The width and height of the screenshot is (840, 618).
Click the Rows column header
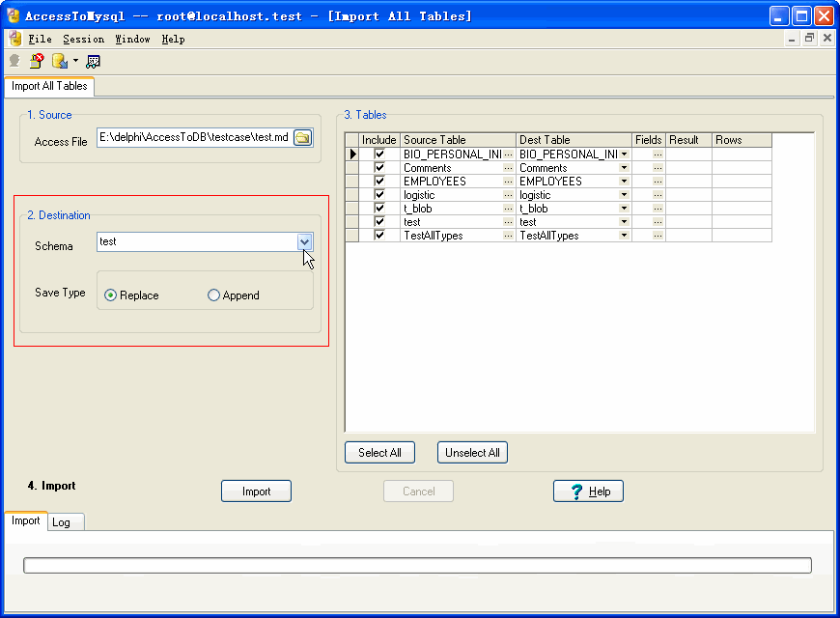point(742,140)
